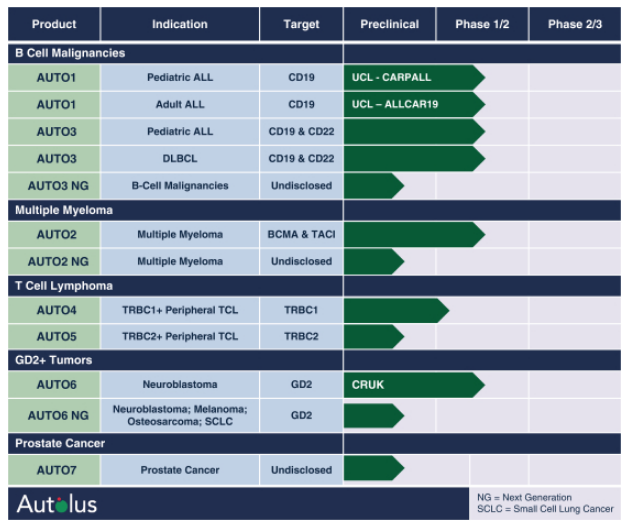Image resolution: width=626 pixels, height=526 pixels.
Task: Click AUTO3 in the DLBCL row
Action: coord(54,159)
